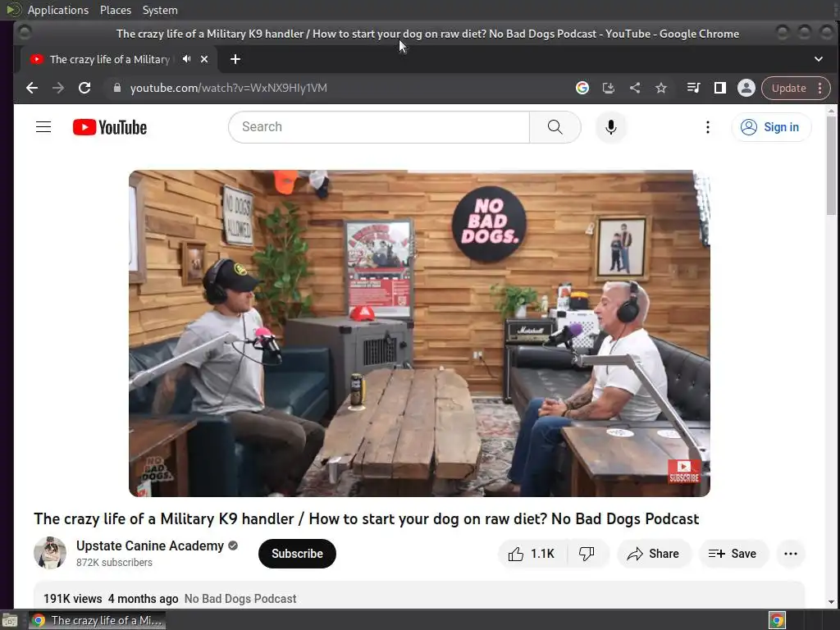Click 872K subscribers text

point(114,563)
